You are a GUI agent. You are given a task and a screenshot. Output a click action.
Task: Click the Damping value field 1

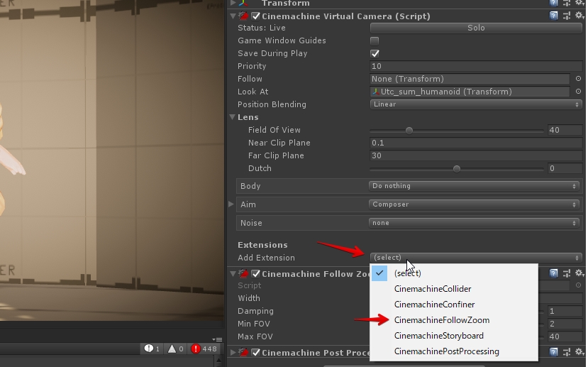[565, 311]
